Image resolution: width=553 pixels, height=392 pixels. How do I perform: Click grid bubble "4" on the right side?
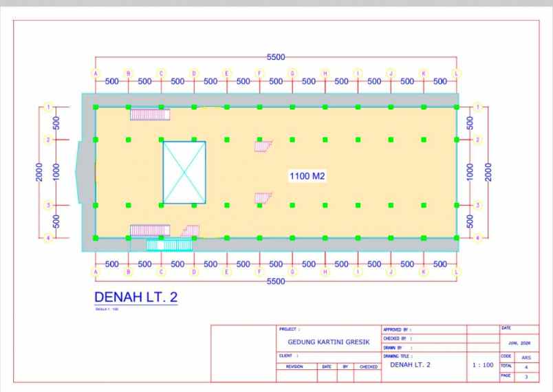click(477, 238)
